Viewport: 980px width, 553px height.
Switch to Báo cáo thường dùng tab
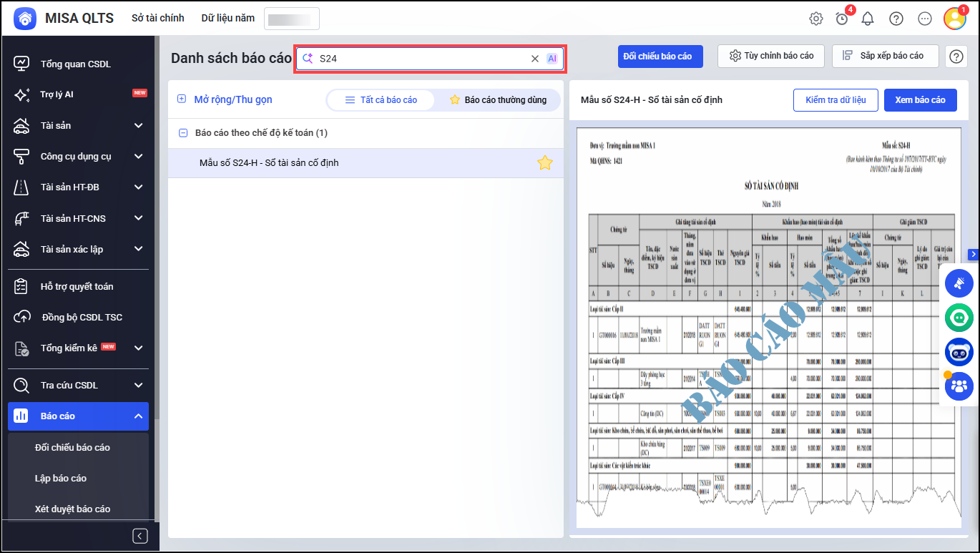click(498, 100)
